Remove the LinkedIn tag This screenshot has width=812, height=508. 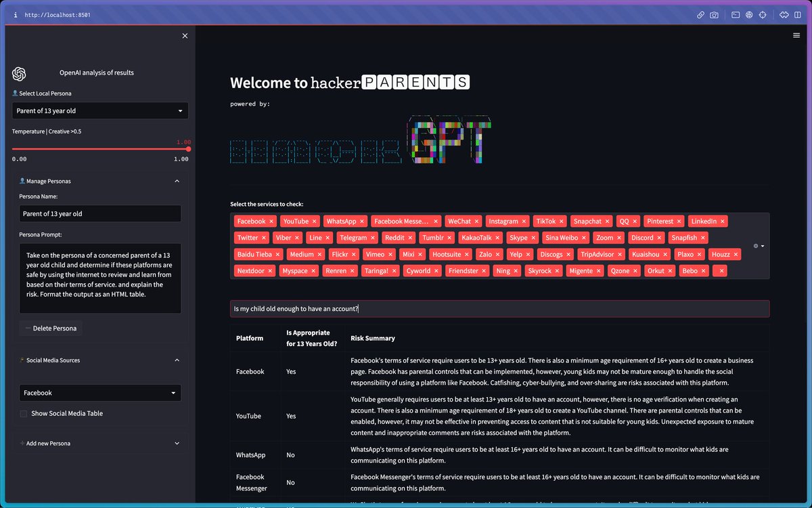pos(723,221)
